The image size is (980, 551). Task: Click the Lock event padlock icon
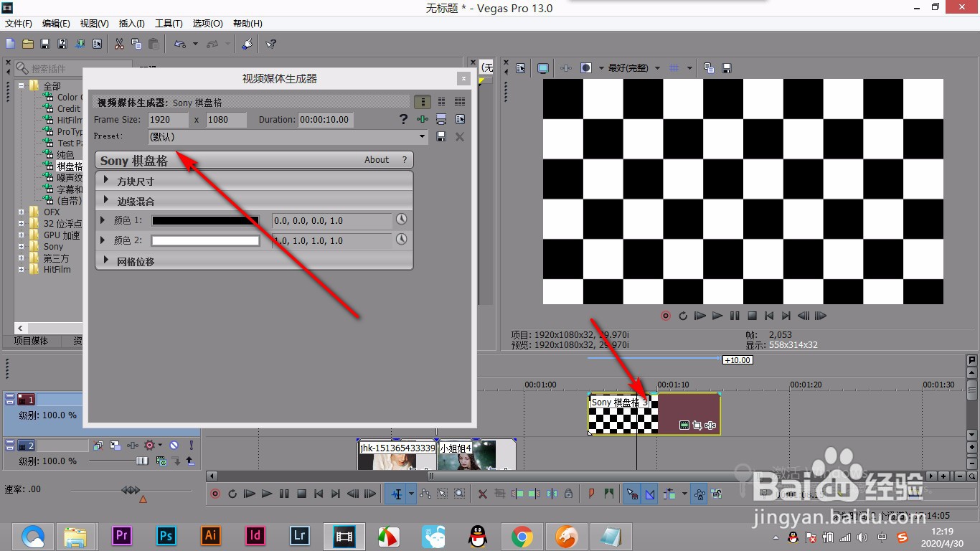568,494
